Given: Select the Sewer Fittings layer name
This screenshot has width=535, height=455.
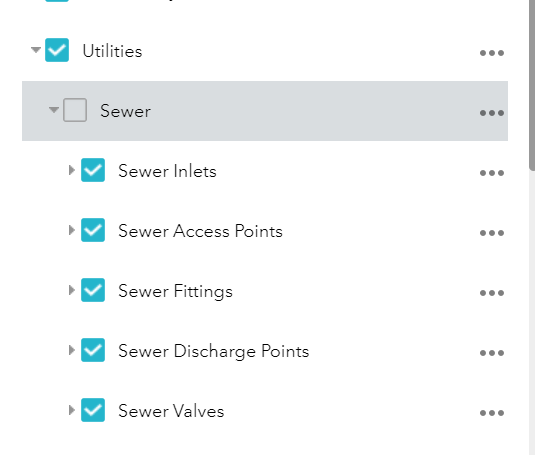Looking at the screenshot, I should [x=175, y=292].
